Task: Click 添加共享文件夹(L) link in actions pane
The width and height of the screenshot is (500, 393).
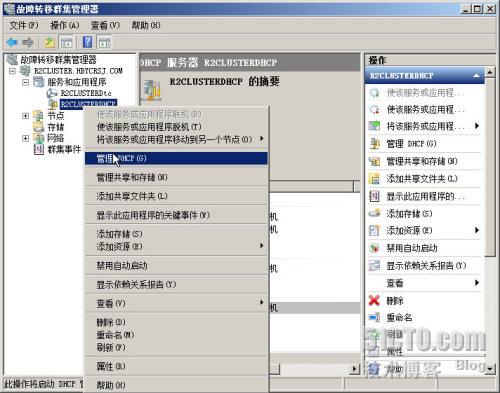Action: (422, 179)
